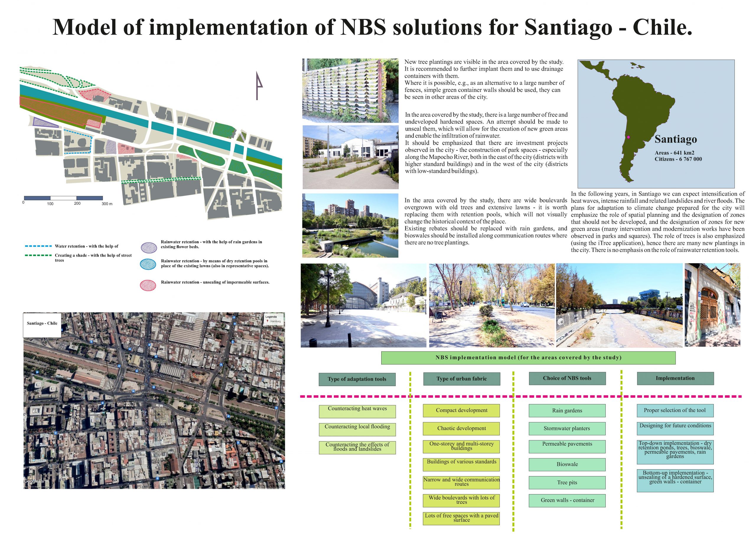
Task: Click the 'Legenda' box on satellite image
Action: pos(274,319)
